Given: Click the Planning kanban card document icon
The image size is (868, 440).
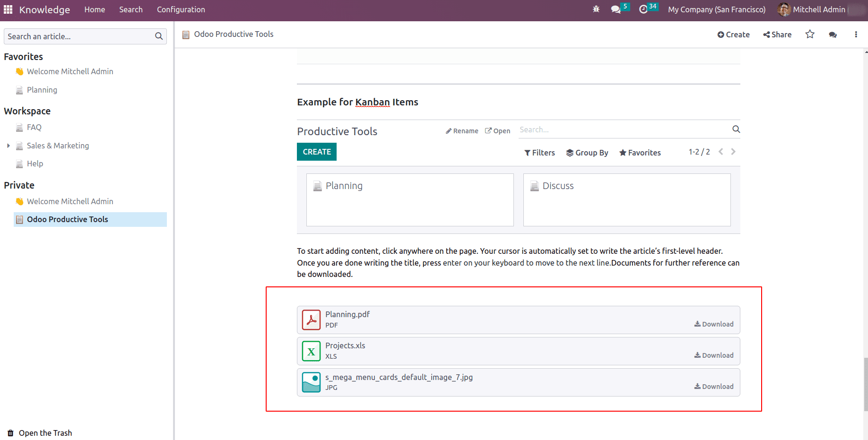Looking at the screenshot, I should [318, 186].
